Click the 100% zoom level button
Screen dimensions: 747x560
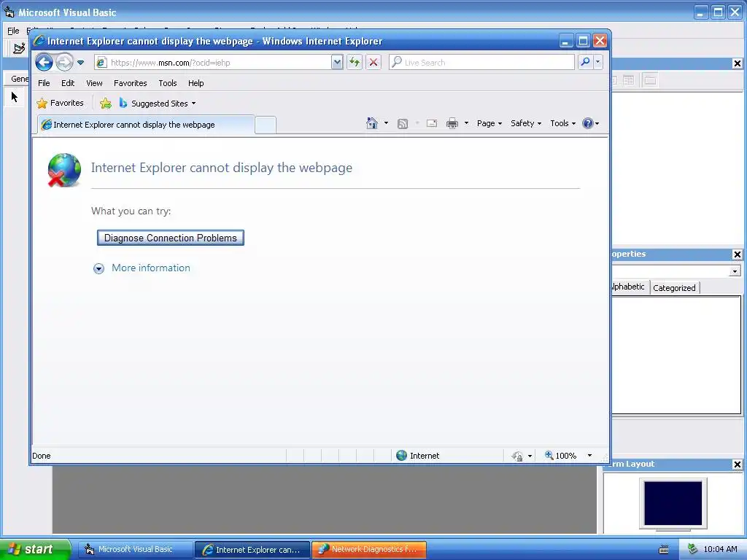(561, 456)
